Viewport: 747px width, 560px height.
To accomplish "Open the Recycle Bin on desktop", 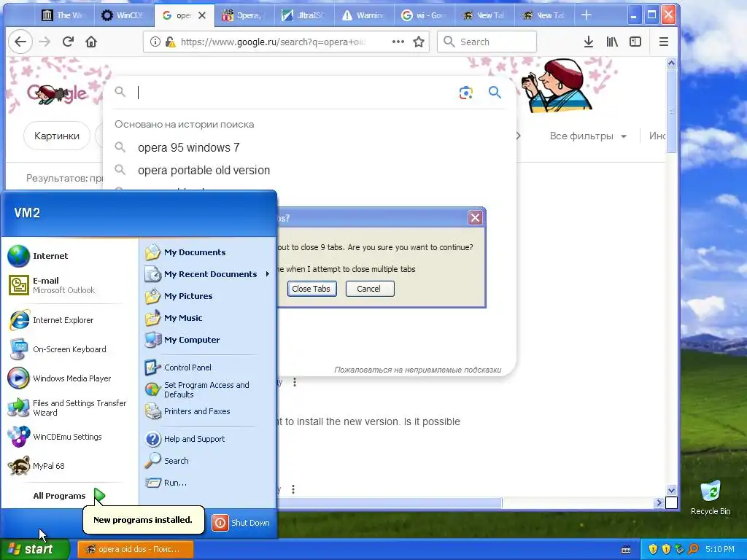I will (x=711, y=497).
